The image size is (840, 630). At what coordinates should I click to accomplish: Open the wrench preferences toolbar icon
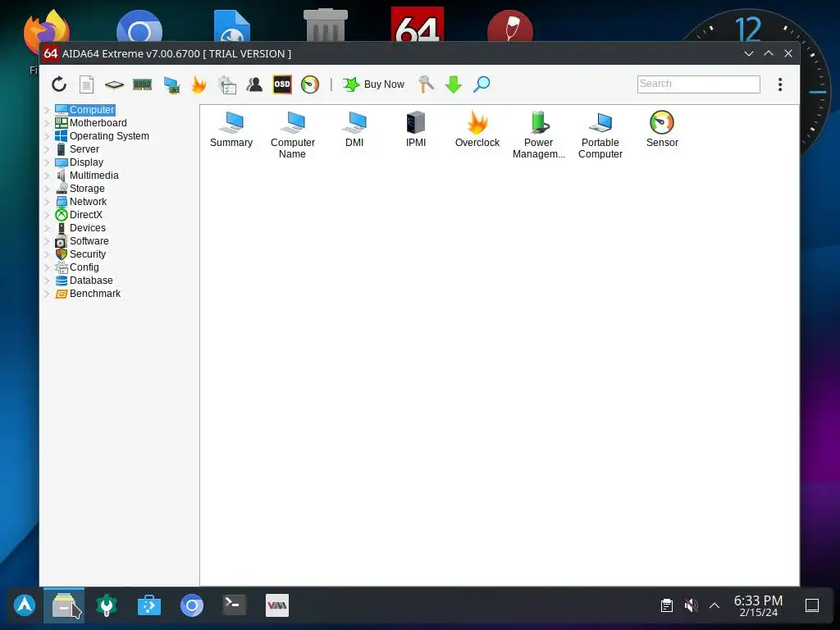coord(426,84)
